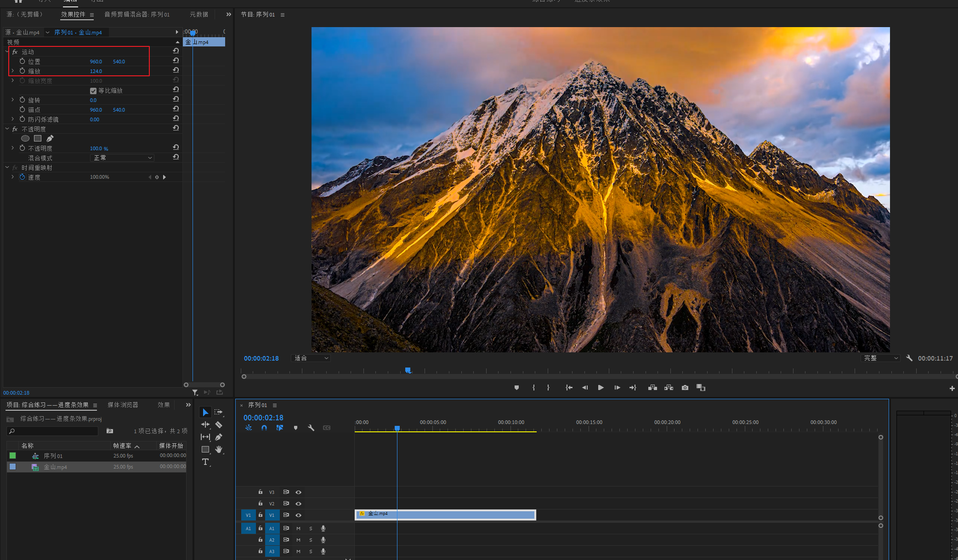Create an ellipse mask under Opacity

(x=25, y=138)
